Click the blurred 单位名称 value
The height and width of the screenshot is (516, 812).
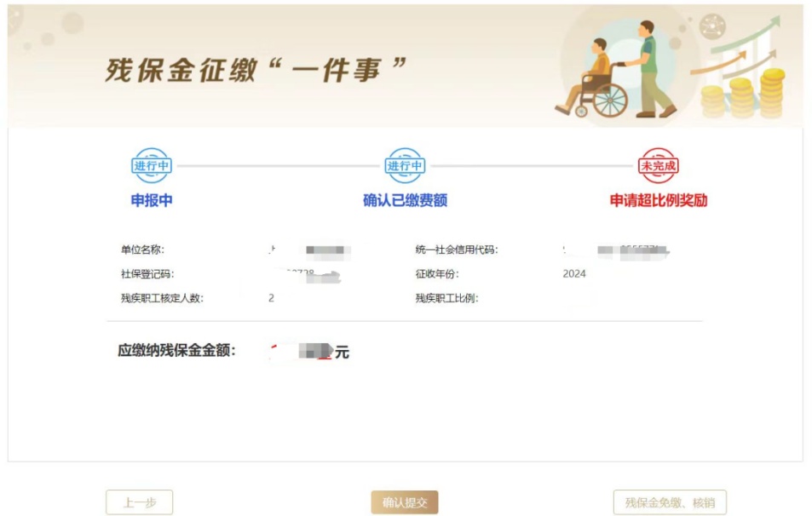[309, 250]
